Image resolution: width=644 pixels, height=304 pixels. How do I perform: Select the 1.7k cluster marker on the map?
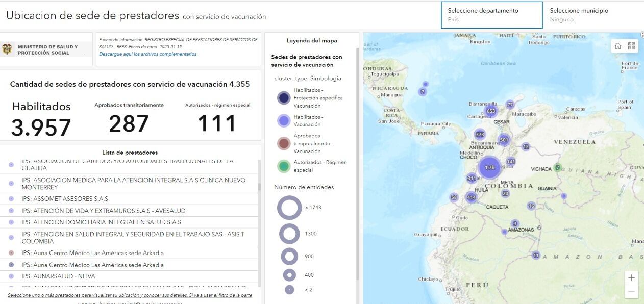click(489, 167)
